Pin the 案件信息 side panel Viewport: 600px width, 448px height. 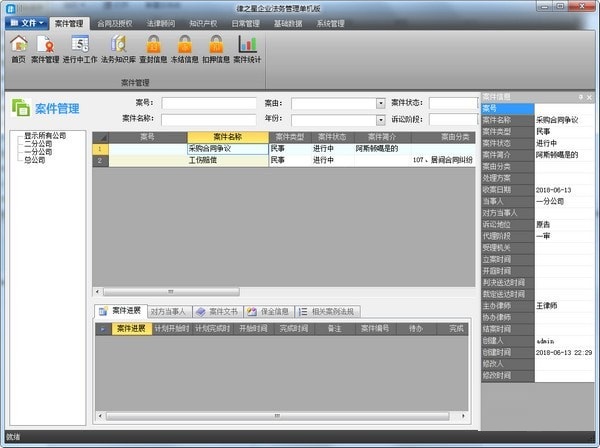coord(580,97)
